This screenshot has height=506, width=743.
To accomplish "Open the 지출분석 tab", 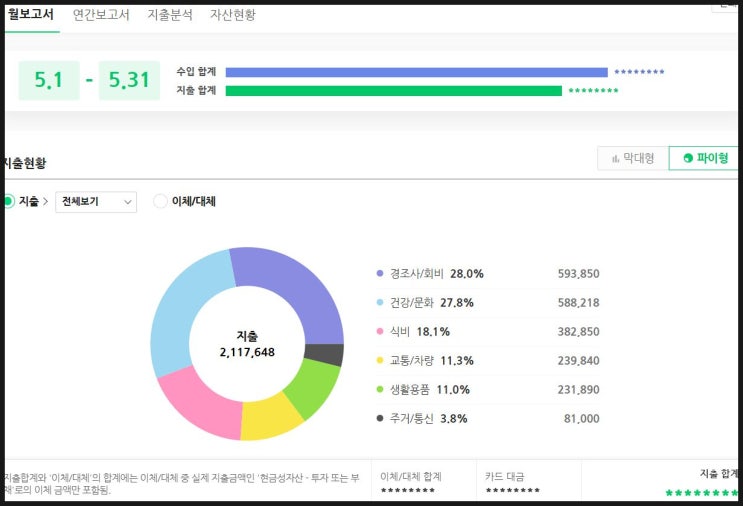I will (170, 15).
